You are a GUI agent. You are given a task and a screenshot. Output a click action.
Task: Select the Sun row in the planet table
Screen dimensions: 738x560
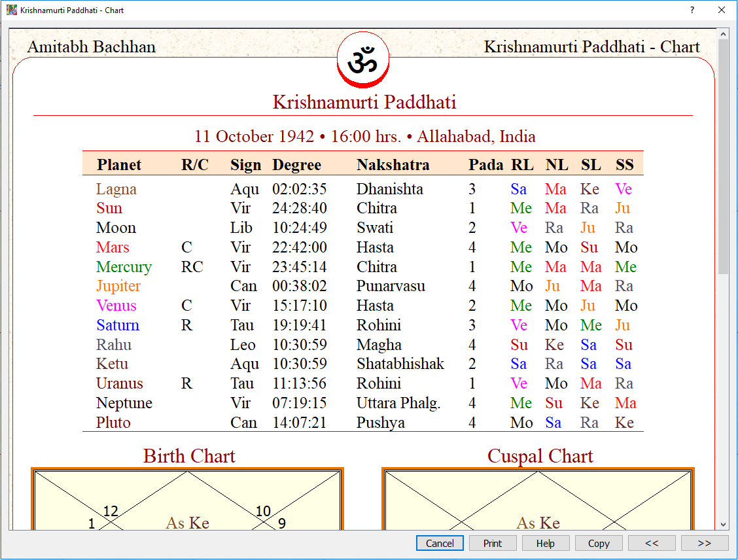pyautogui.click(x=109, y=208)
